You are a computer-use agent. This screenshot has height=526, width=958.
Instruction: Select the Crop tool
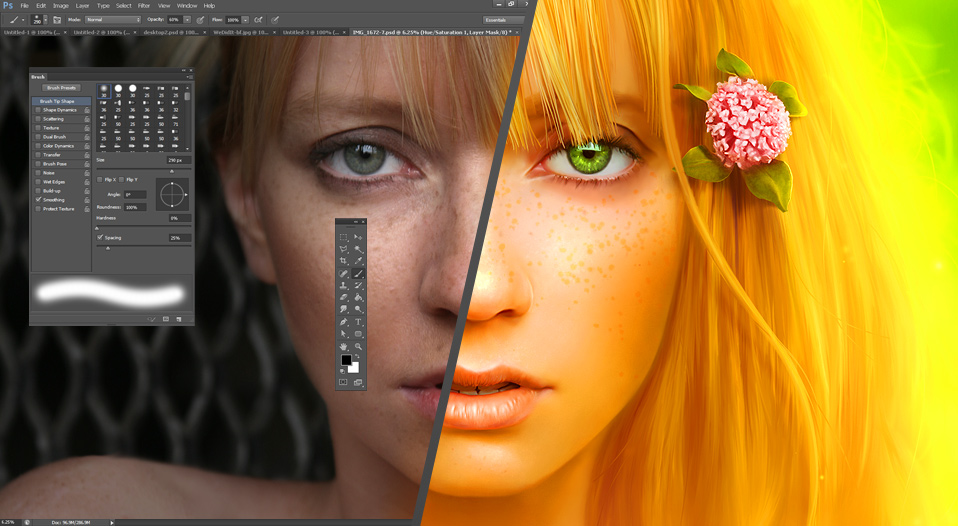point(344,261)
